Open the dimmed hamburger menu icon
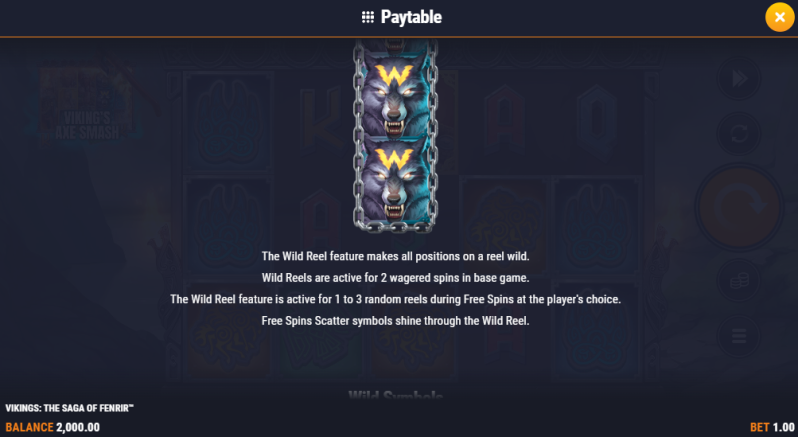This screenshot has height=437, width=798. coord(739,336)
